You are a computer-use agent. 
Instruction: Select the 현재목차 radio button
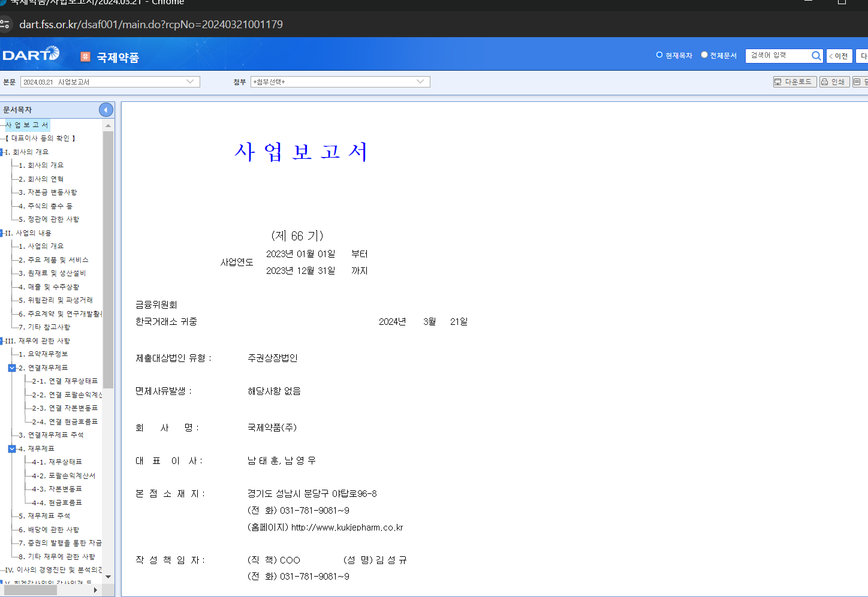(659, 55)
